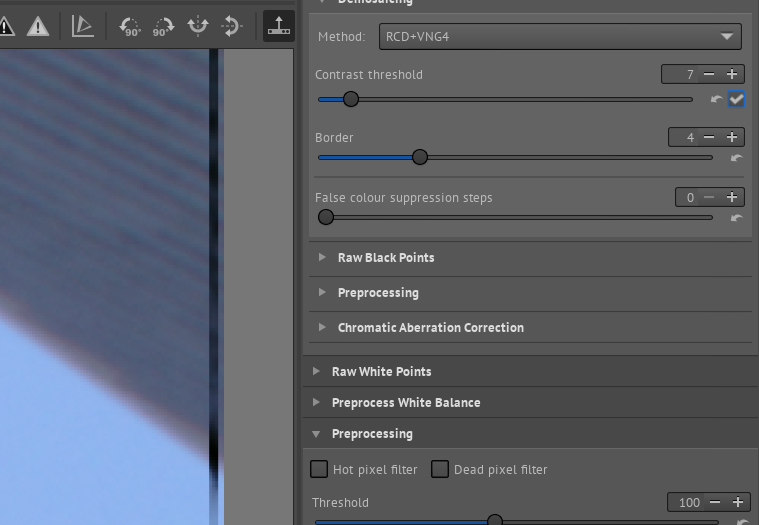Uncheck the automatic Contrast threshold checkbox

[x=736, y=99]
